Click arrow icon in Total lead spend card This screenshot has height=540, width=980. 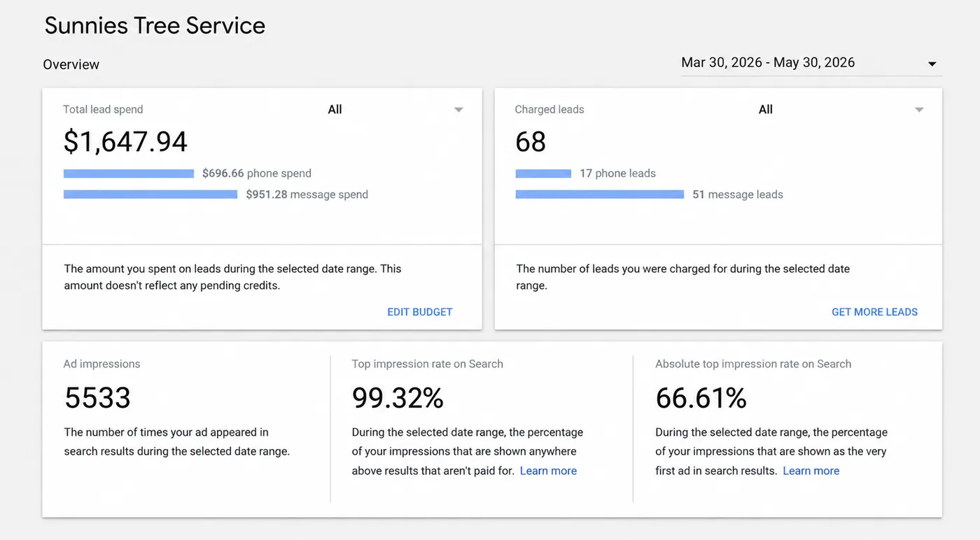458,110
